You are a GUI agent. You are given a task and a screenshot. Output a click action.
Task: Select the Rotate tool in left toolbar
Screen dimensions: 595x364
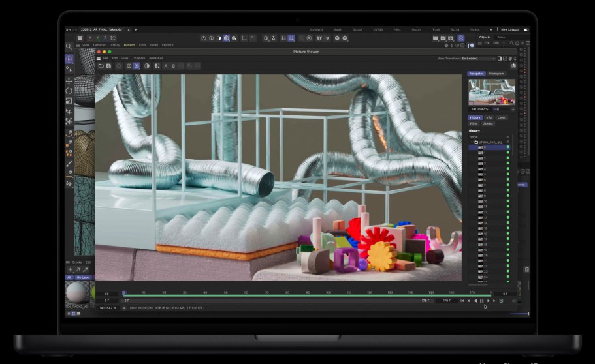(69, 91)
